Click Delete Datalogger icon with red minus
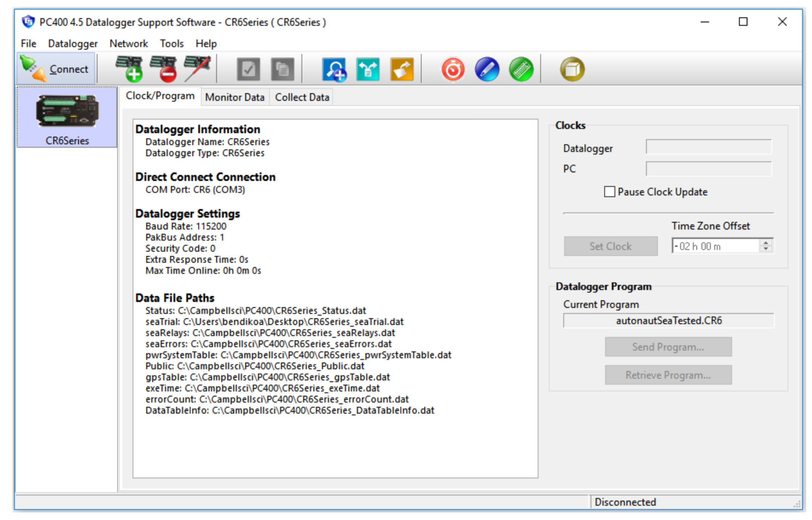 pyautogui.click(x=164, y=69)
